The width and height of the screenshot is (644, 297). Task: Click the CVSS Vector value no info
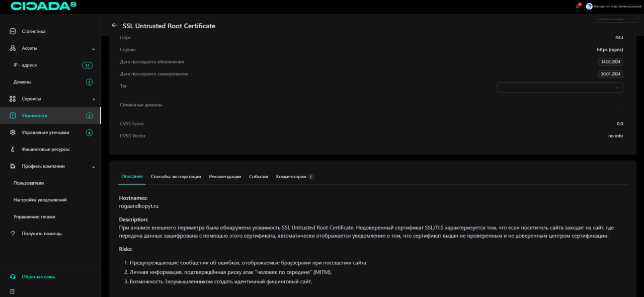click(616, 136)
